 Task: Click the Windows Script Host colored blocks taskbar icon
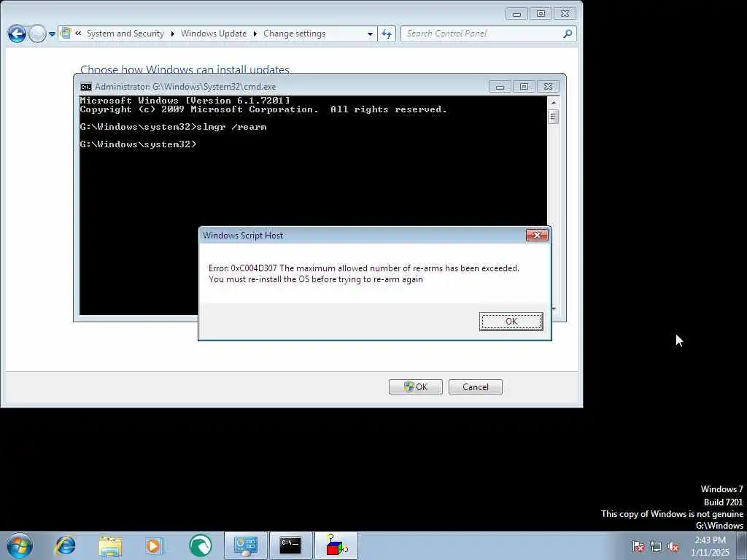coord(336,545)
